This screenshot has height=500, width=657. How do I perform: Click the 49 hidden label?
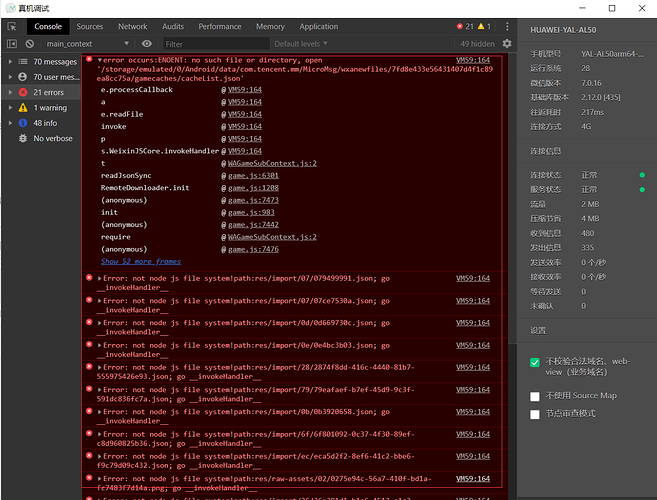tap(477, 44)
